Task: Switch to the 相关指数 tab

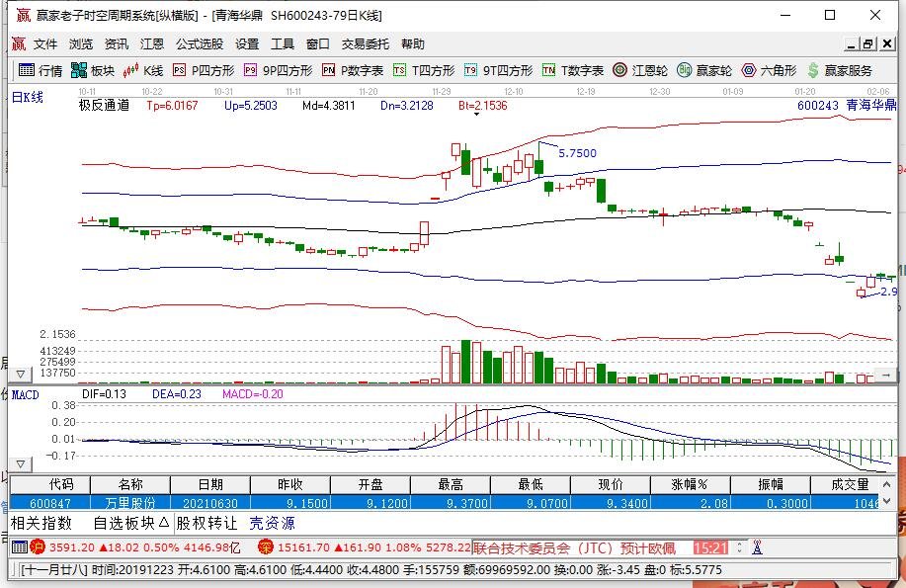Action: [x=41, y=523]
